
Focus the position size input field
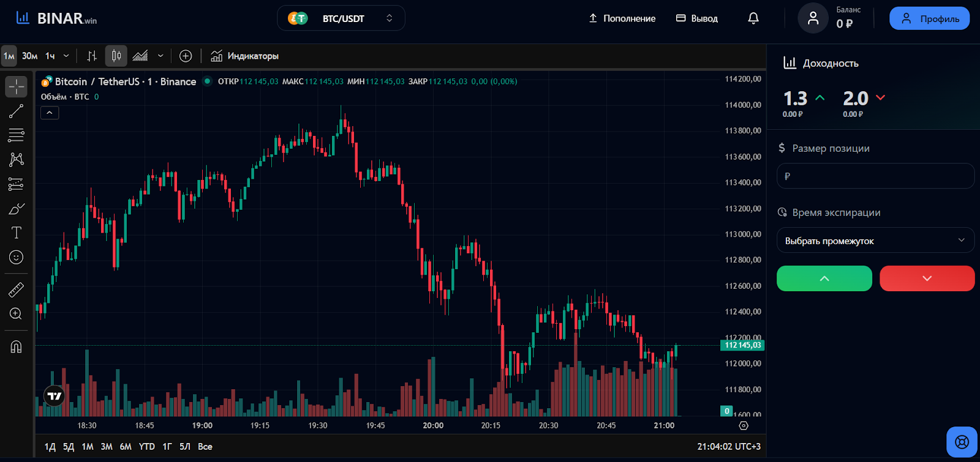click(x=875, y=176)
